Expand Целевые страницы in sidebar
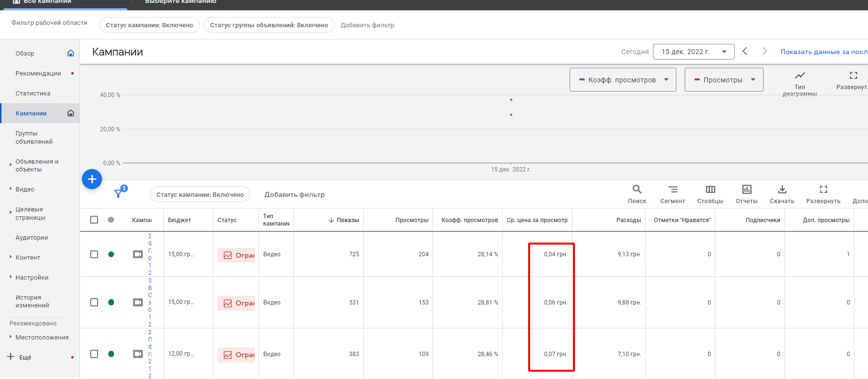The image size is (868, 379). 11,212
